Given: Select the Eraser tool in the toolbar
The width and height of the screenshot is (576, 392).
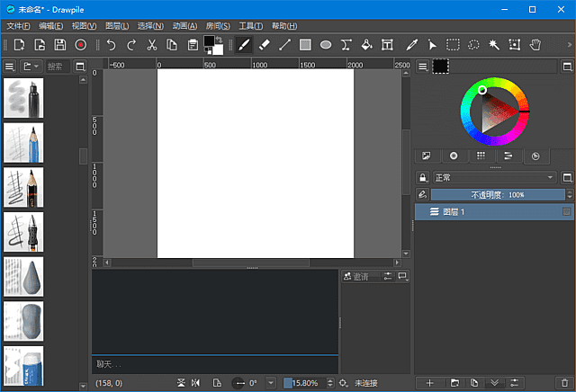Looking at the screenshot, I should coord(264,44).
